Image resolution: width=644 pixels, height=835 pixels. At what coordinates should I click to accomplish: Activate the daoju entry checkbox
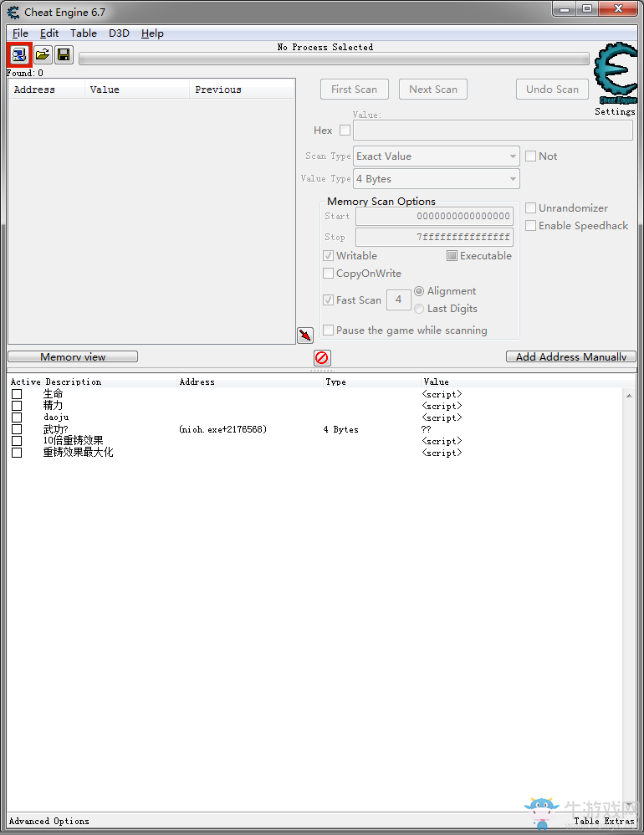pos(17,417)
